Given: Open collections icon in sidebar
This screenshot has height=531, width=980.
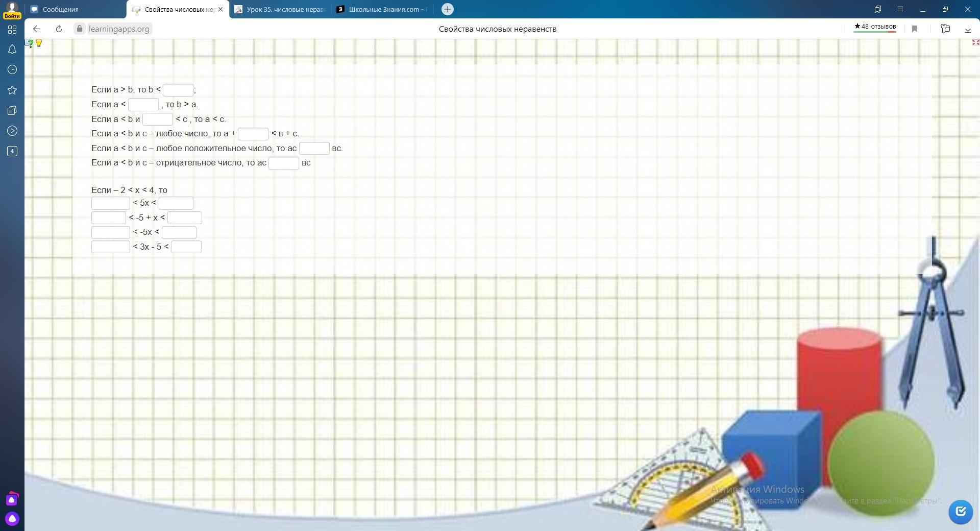Looking at the screenshot, I should coord(12,110).
